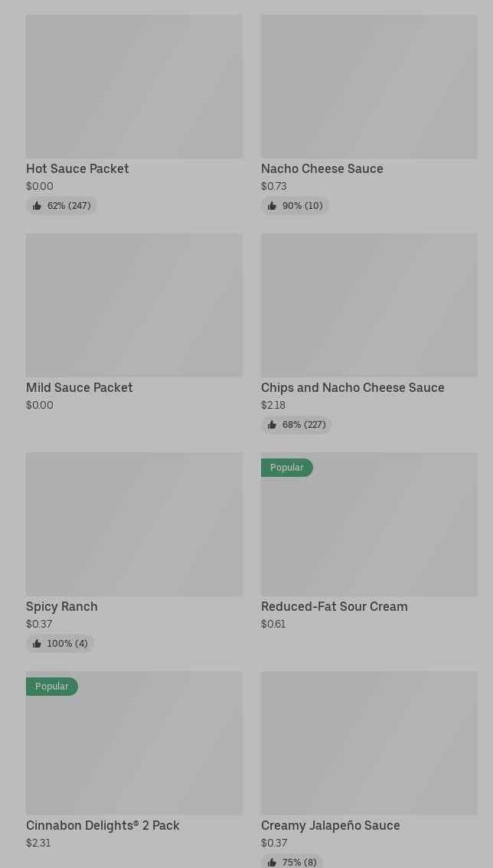493x868 pixels.
Task: Select the Creamy Jalapeño Sauce title
Action: coord(331,825)
